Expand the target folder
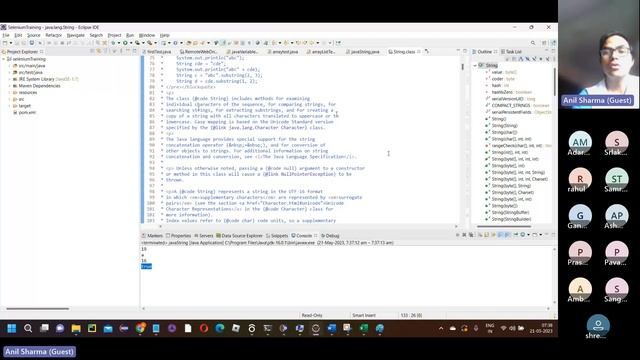This screenshot has height=360, width=640. pos(10,106)
